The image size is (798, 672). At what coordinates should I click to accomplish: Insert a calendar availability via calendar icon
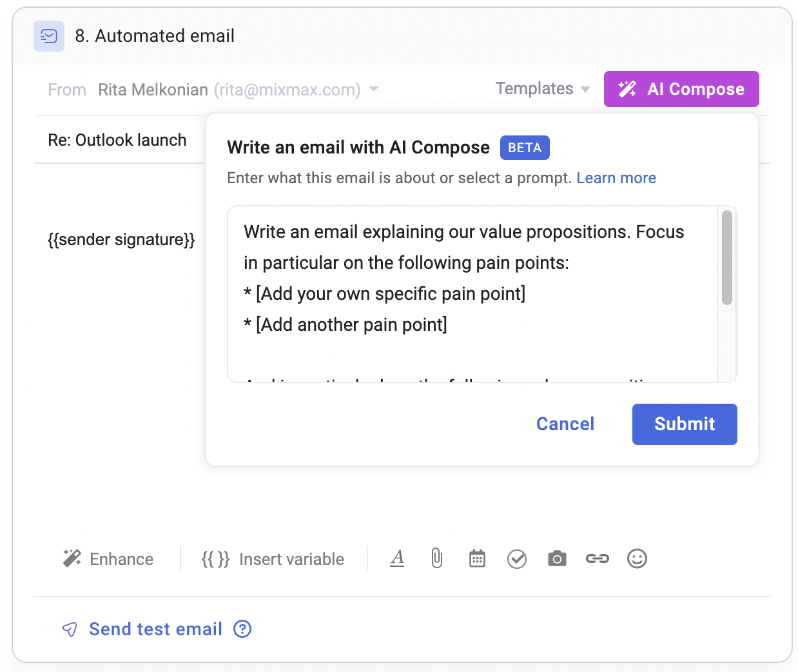(x=477, y=558)
